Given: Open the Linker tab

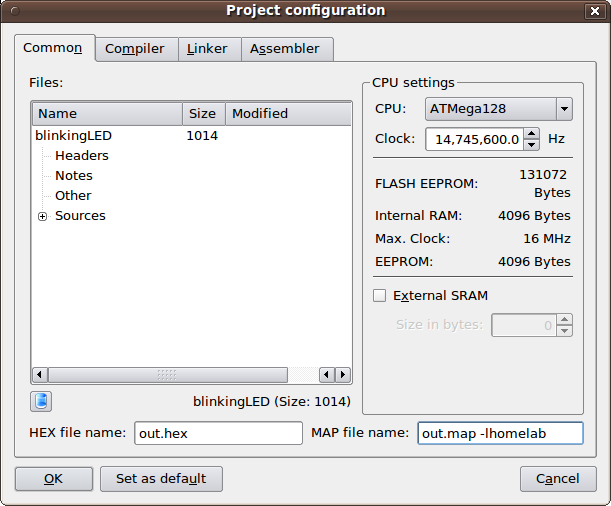Looking at the screenshot, I should coord(207,48).
